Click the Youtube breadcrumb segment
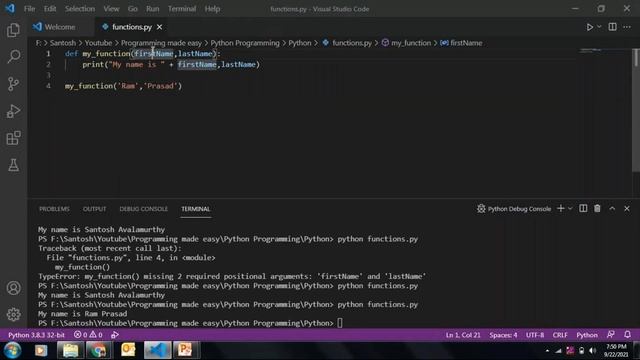 coord(98,43)
